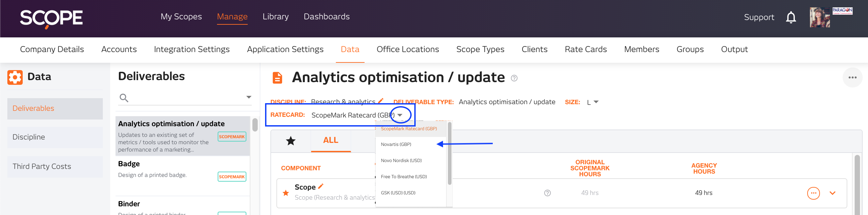Open the Manage section
The image size is (868, 215).
click(232, 16)
